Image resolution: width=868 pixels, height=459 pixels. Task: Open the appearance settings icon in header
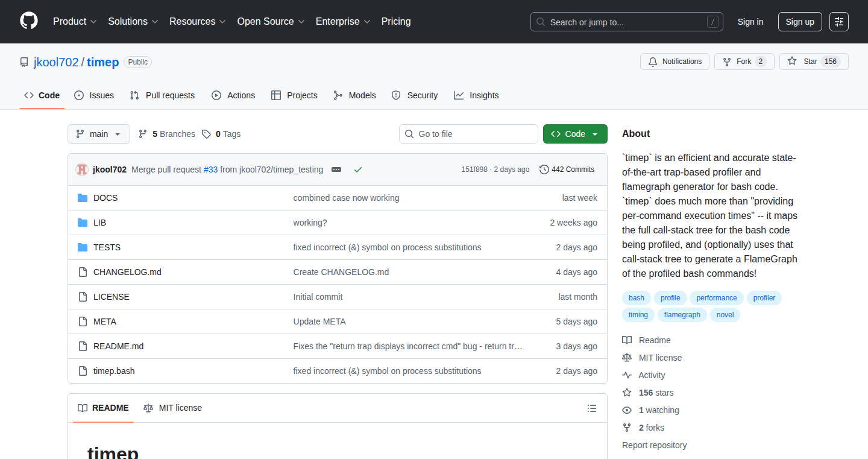[x=839, y=22]
